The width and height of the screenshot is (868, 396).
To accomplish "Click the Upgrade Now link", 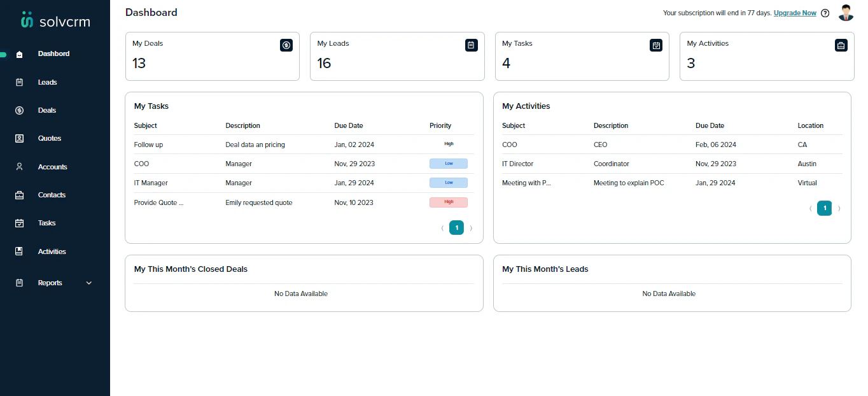I will coord(794,13).
